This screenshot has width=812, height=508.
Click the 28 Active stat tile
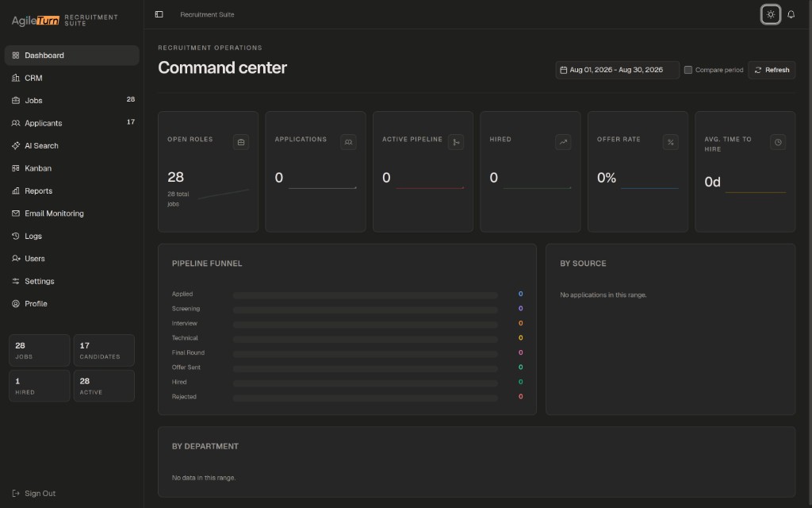[x=104, y=386]
